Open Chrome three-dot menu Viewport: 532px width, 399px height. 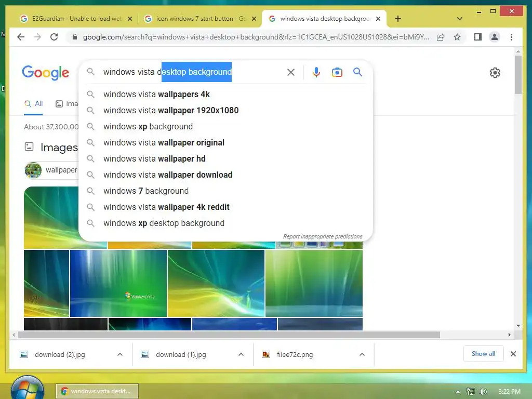click(x=511, y=37)
